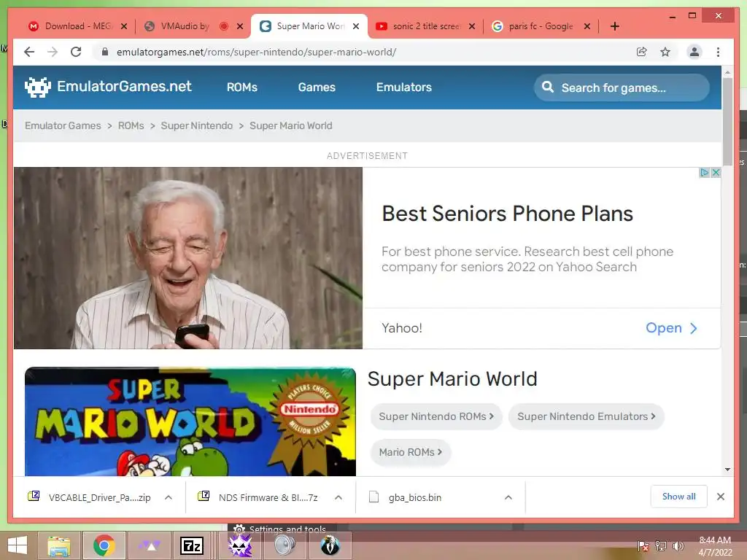
Task: Click the address bar URL
Action: coord(256,52)
